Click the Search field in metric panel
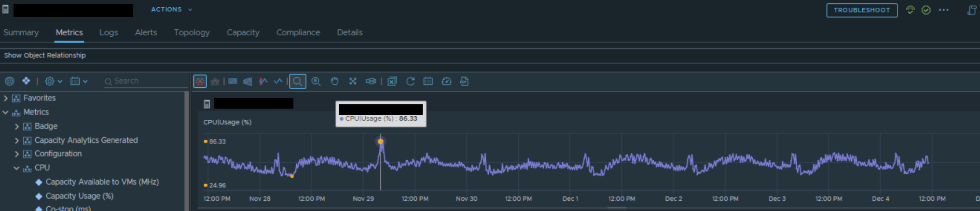This screenshot has height=211, width=980. pos(146,81)
